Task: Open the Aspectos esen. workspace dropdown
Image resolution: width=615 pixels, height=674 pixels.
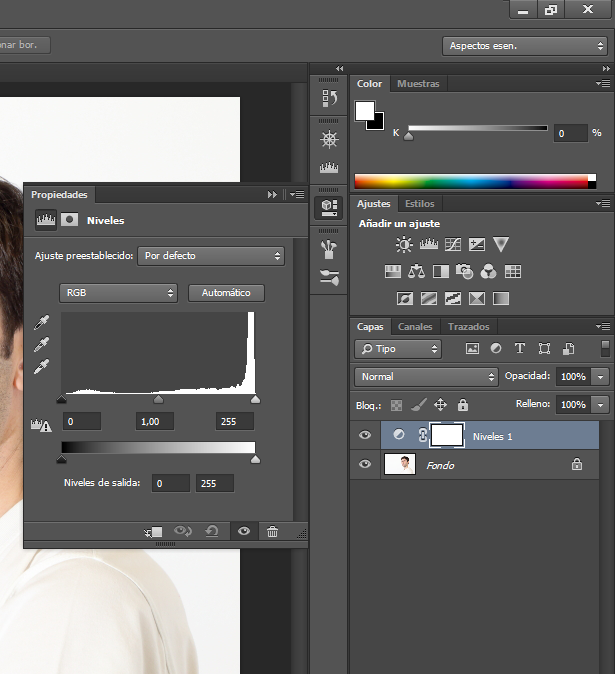Action: [525, 46]
